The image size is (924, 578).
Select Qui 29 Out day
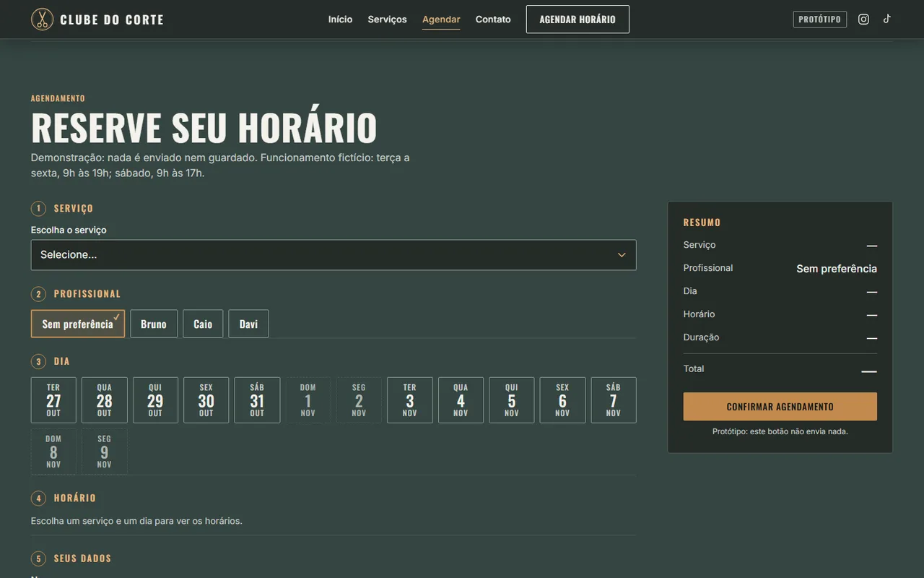[x=155, y=400]
